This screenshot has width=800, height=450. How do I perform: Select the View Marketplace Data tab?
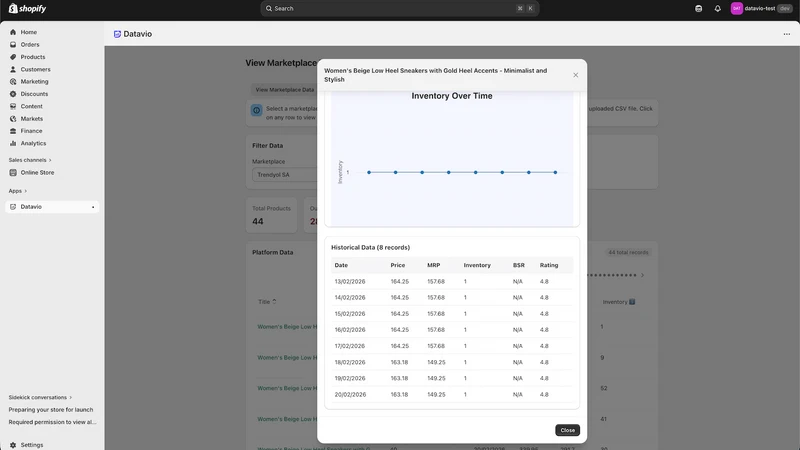285,90
